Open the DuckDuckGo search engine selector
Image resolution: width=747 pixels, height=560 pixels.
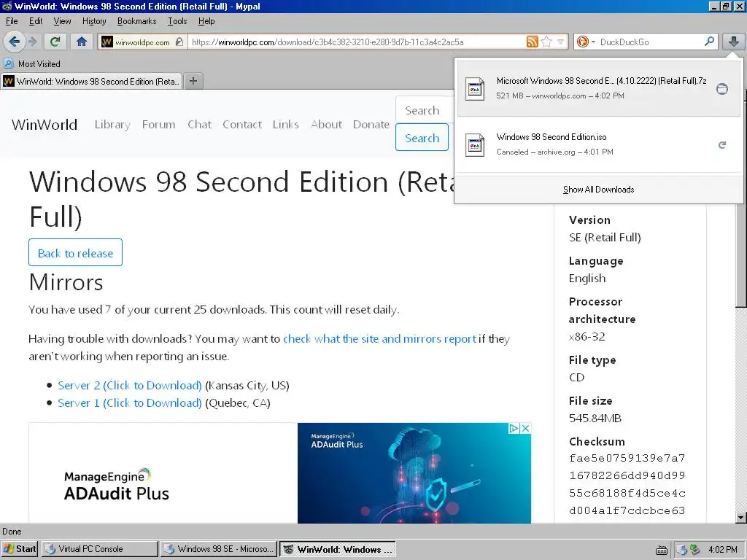586,42
